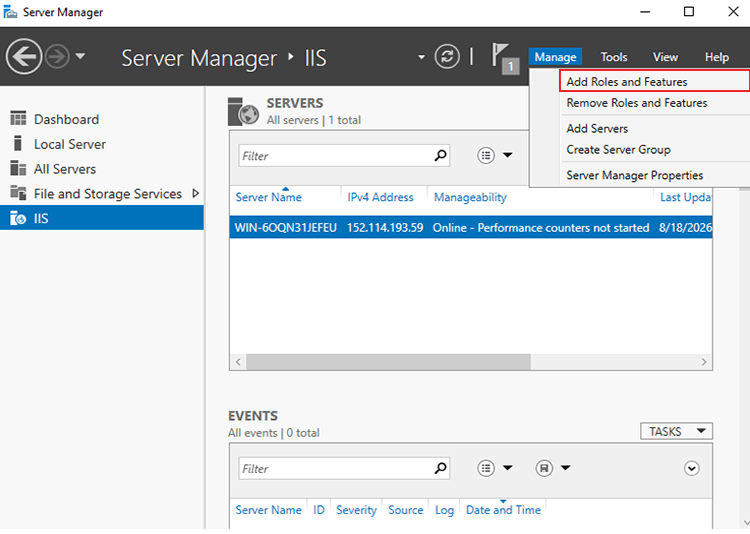Click IP address 152.114.193.59 cell
The image size is (750, 534).
(x=385, y=227)
